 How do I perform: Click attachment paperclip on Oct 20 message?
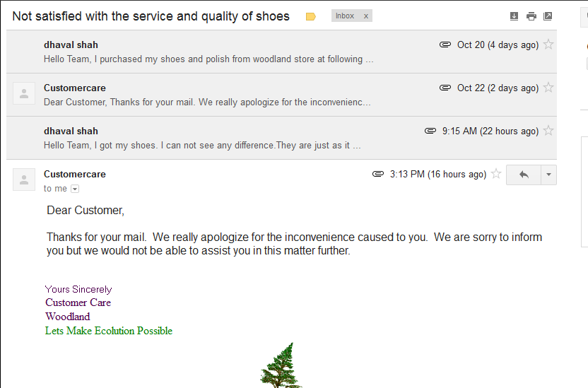[x=445, y=45]
